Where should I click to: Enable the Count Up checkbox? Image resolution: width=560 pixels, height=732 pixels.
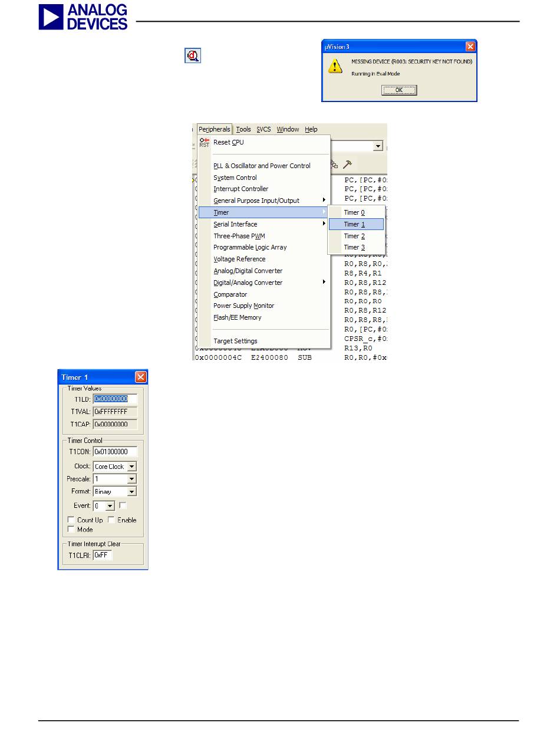click(x=71, y=520)
